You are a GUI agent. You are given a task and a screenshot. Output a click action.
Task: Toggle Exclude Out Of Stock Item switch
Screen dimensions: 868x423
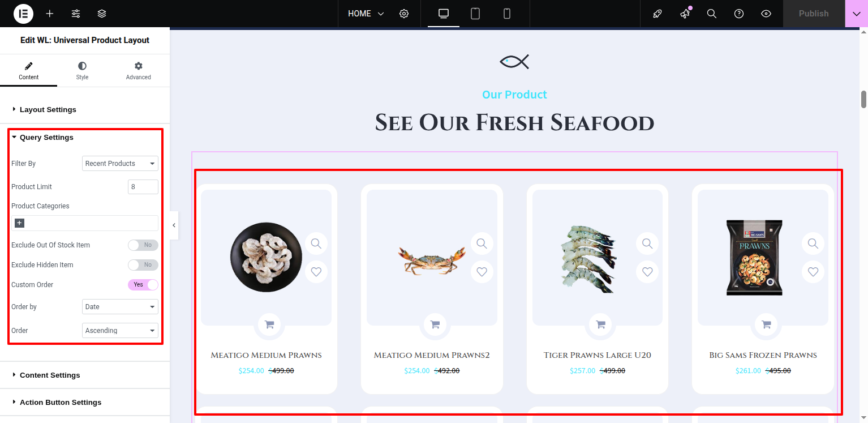[143, 245]
